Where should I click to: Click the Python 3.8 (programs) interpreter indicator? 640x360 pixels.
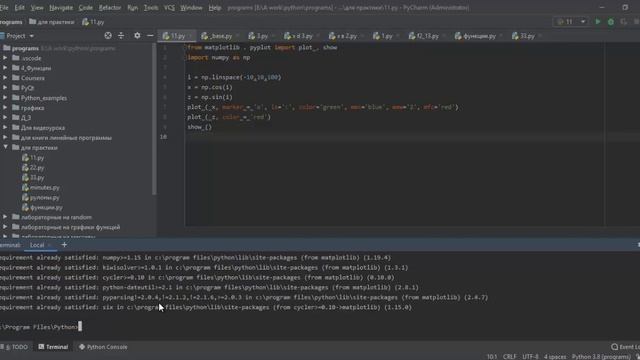pos(601,357)
